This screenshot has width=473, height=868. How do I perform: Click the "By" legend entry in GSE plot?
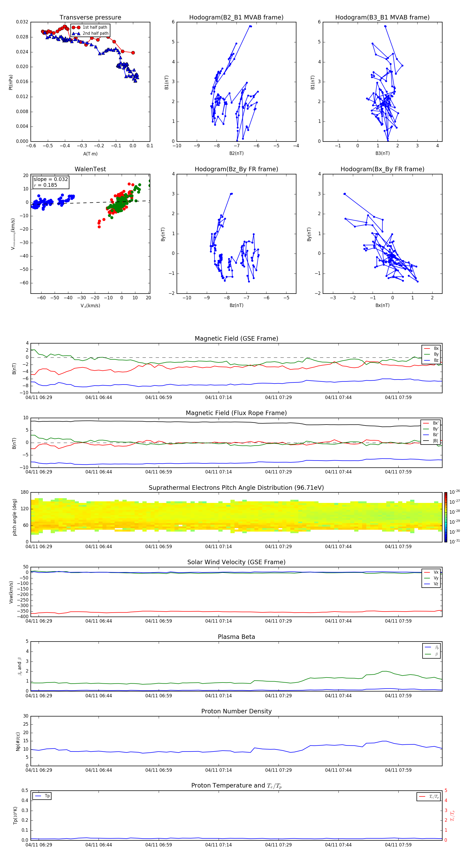point(431,354)
